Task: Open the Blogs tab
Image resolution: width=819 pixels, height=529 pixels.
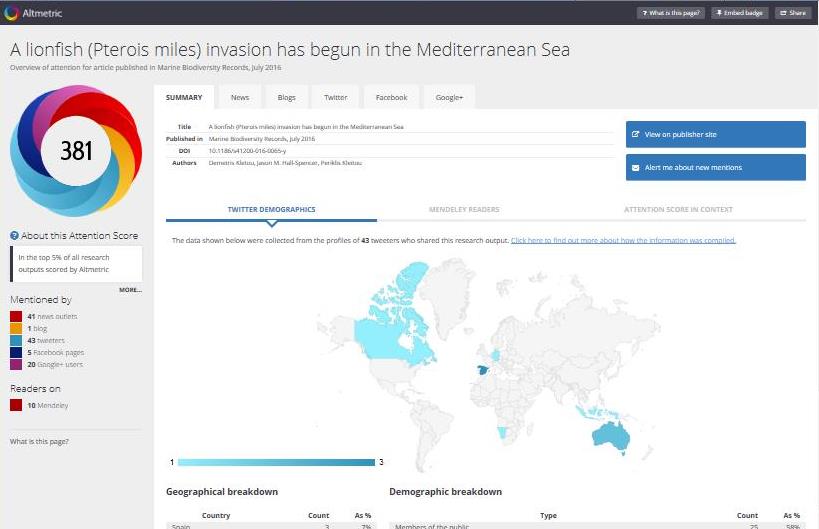Action: [286, 97]
